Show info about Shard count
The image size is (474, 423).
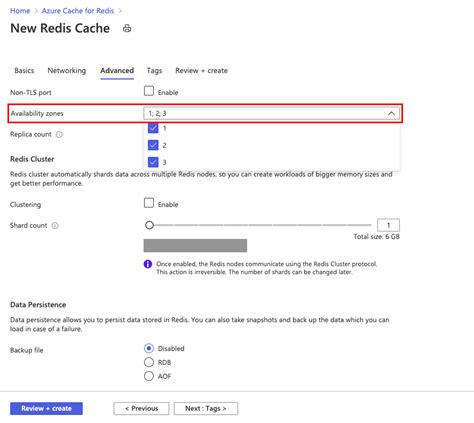click(x=55, y=226)
